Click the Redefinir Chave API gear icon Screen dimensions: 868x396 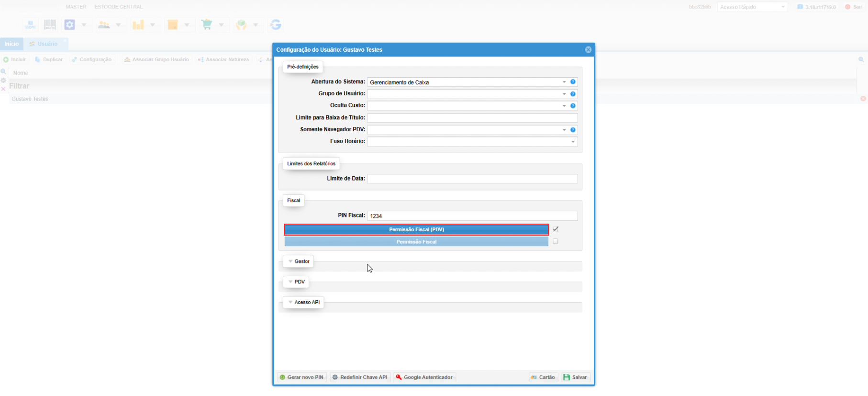(x=335, y=377)
